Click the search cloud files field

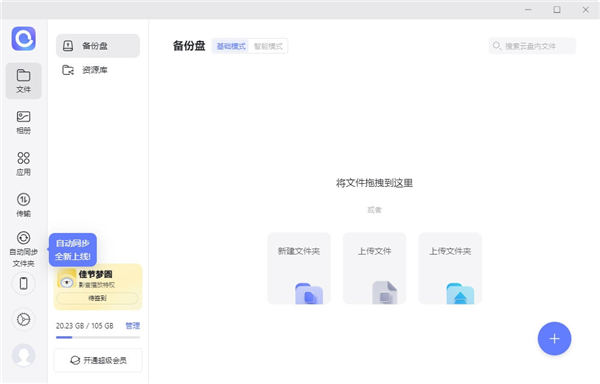(532, 46)
